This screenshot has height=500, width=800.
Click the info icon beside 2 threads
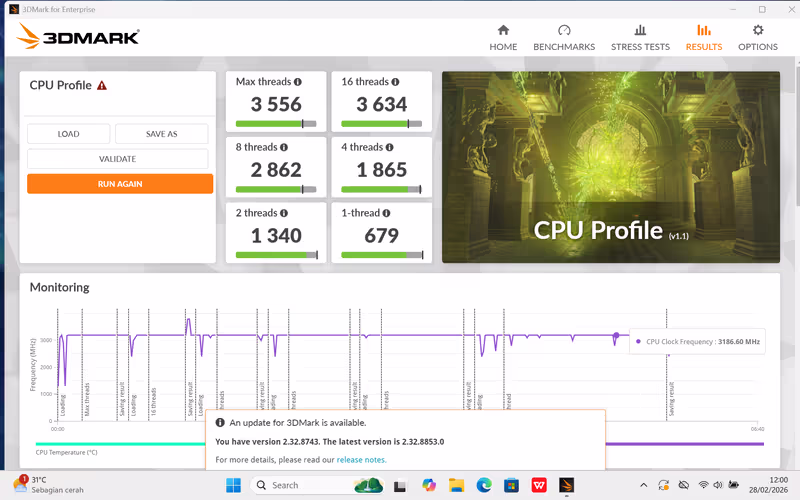286,213
